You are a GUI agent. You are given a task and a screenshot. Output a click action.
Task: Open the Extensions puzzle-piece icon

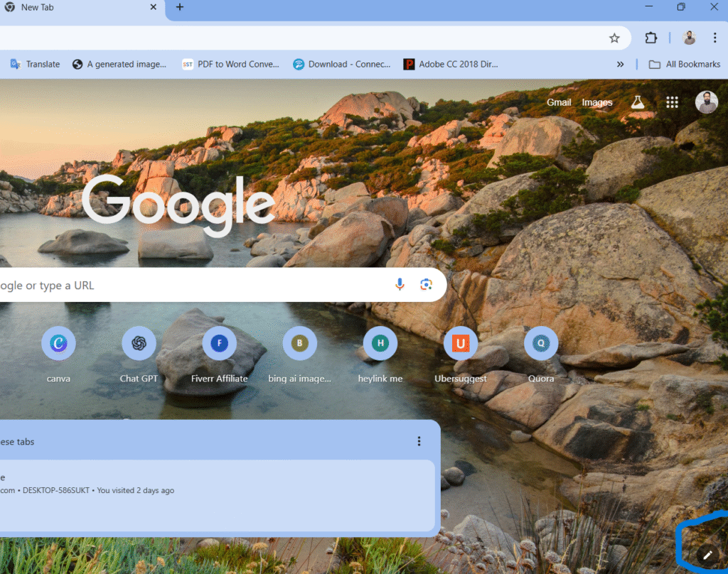click(651, 38)
